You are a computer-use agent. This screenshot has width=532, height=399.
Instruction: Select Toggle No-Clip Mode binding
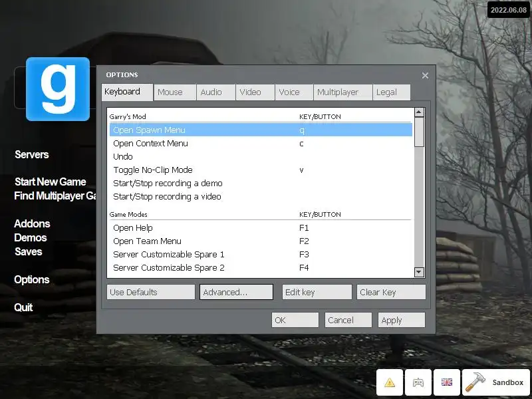click(x=261, y=170)
